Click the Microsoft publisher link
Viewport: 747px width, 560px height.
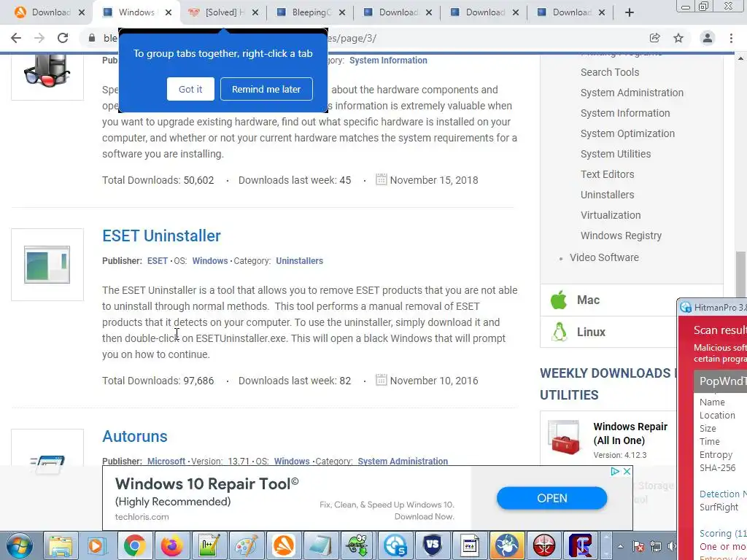[x=166, y=461]
